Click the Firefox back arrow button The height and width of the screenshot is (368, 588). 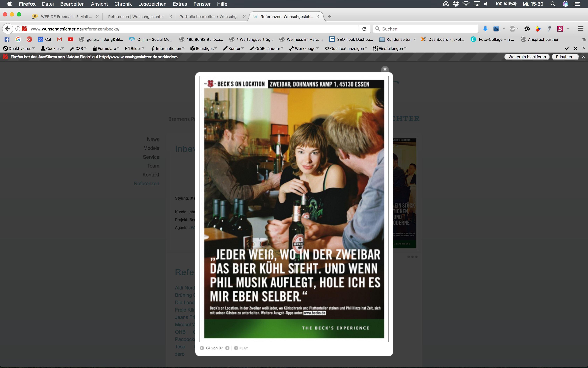click(8, 29)
